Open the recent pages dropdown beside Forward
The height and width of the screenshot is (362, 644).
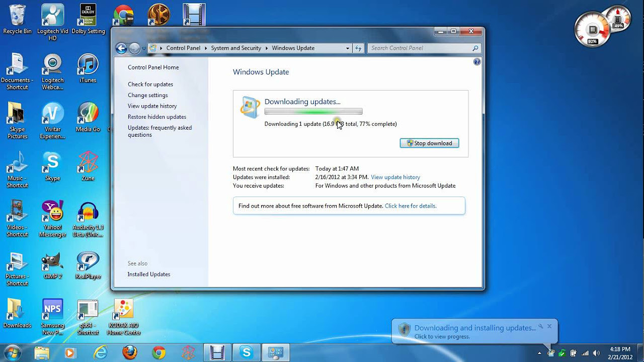click(x=144, y=49)
